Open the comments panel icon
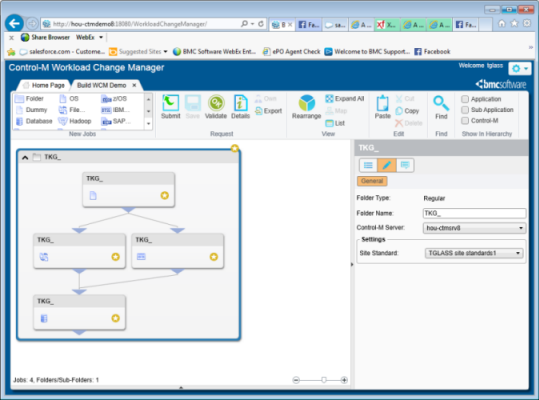 pyautogui.click(x=405, y=165)
